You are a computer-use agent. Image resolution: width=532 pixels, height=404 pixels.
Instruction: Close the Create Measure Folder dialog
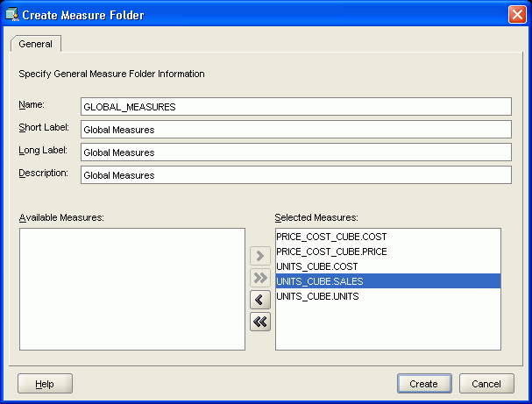click(x=517, y=14)
